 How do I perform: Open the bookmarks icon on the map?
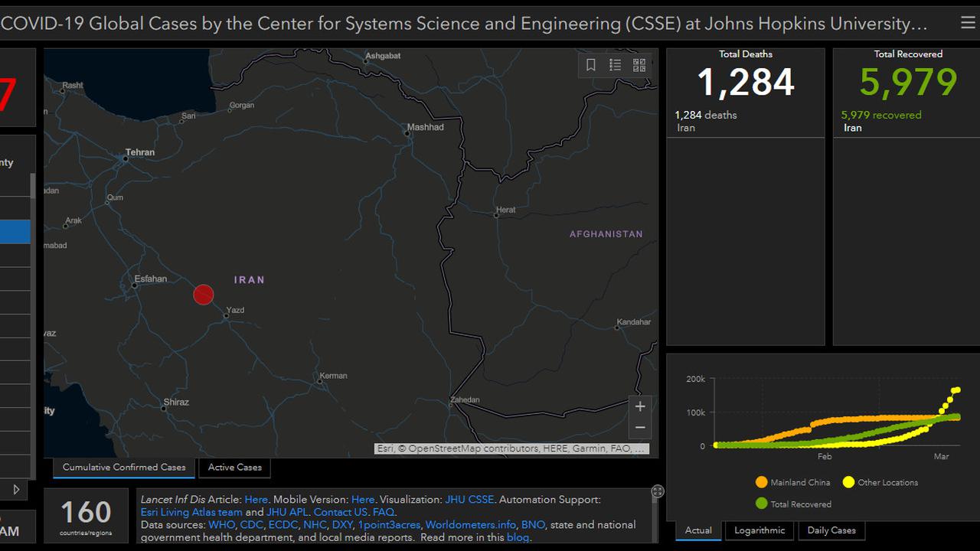591,65
